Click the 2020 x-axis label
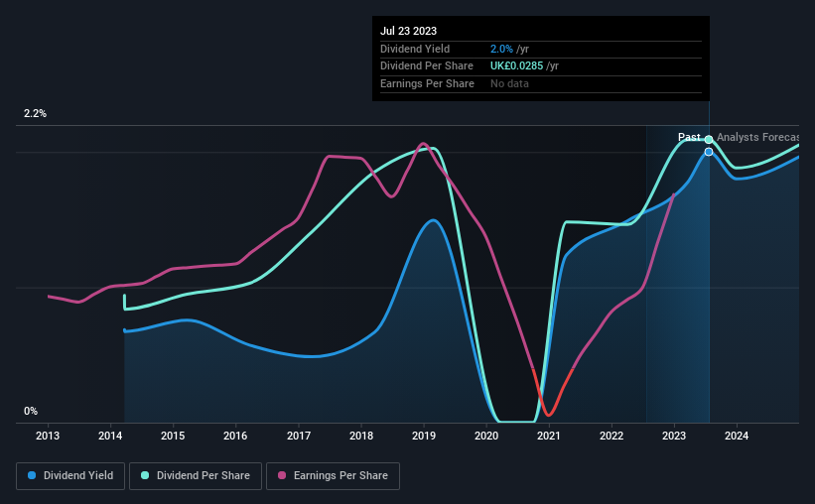This screenshot has height=504, width=815. click(486, 436)
